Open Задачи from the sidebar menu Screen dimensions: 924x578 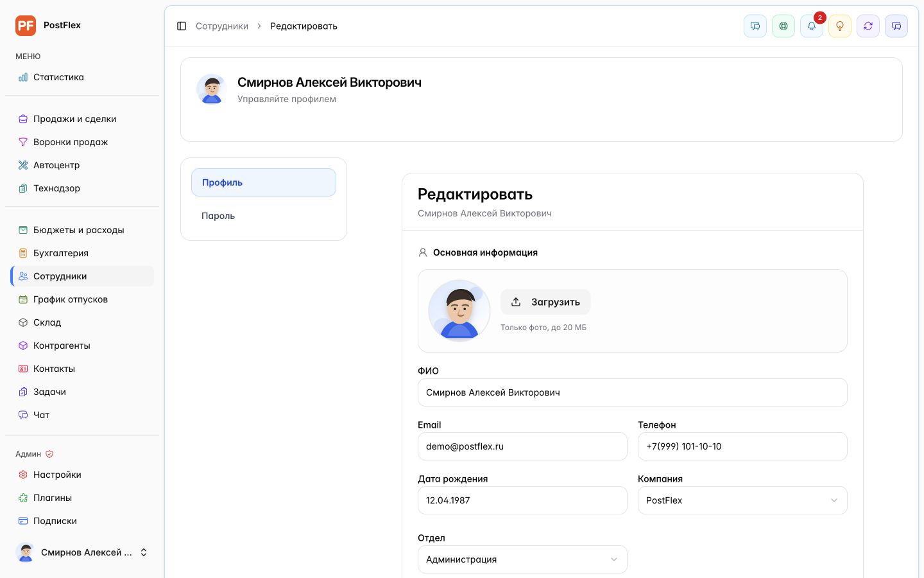pyautogui.click(x=82, y=392)
